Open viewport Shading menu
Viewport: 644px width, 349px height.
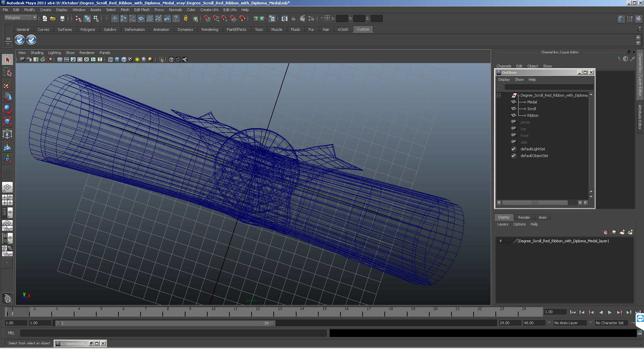click(37, 53)
